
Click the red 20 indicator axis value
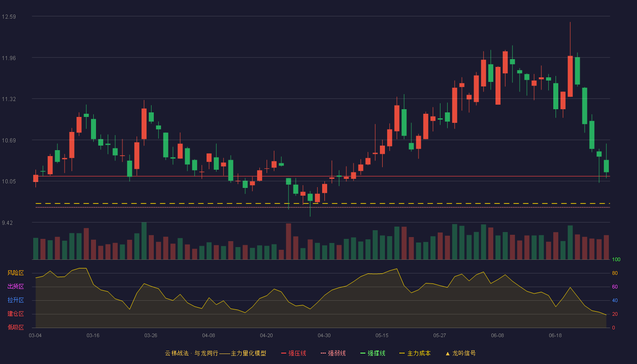(615, 314)
